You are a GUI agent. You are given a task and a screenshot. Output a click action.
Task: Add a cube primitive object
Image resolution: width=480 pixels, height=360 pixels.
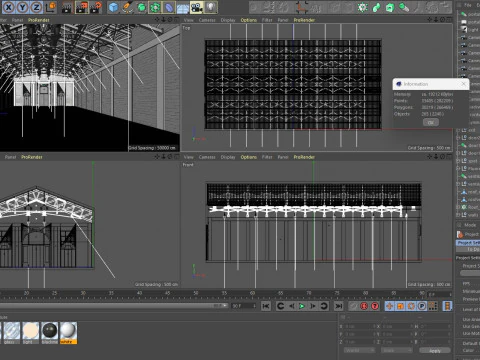[114, 7]
